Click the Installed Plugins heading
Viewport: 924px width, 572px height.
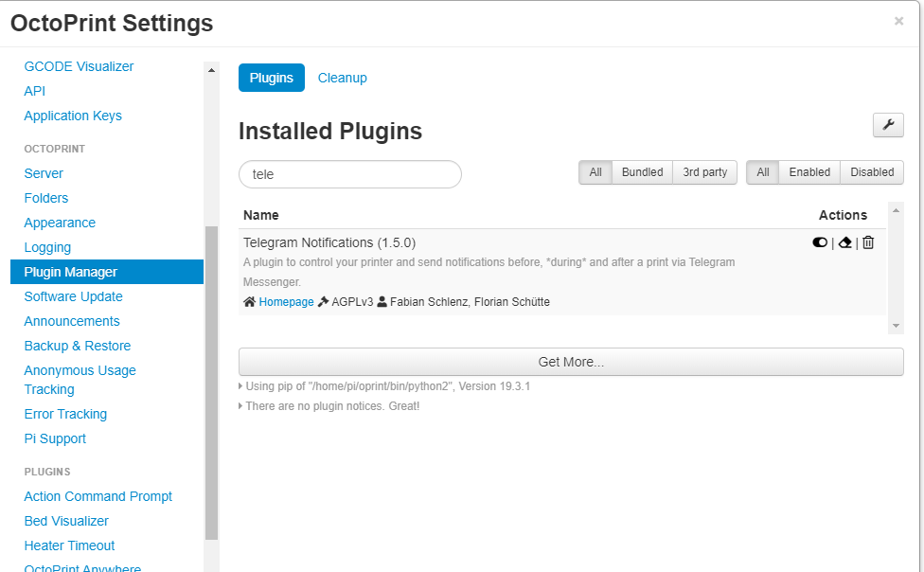330,131
